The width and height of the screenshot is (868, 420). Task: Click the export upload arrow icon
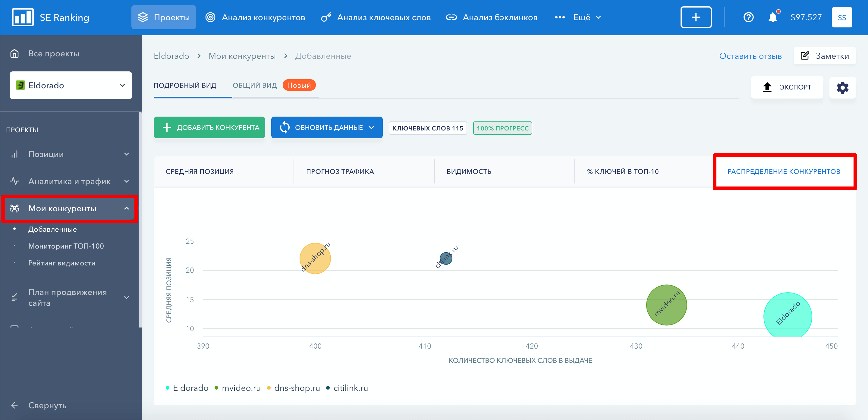(767, 87)
